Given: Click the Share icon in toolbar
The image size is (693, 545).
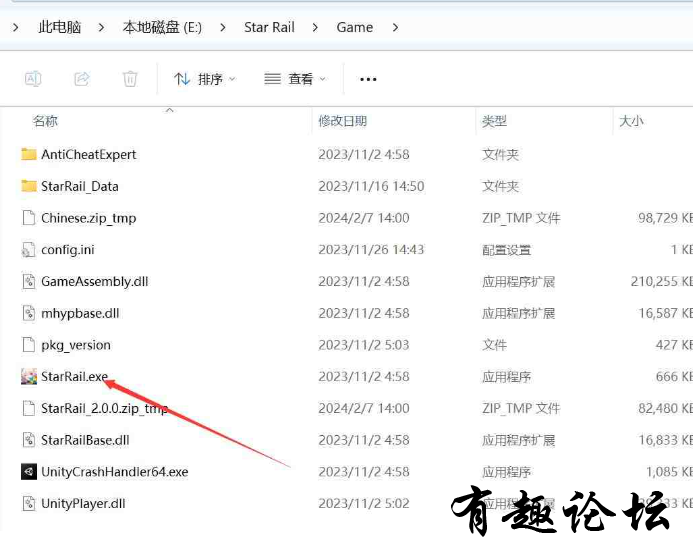Looking at the screenshot, I should point(82,78).
